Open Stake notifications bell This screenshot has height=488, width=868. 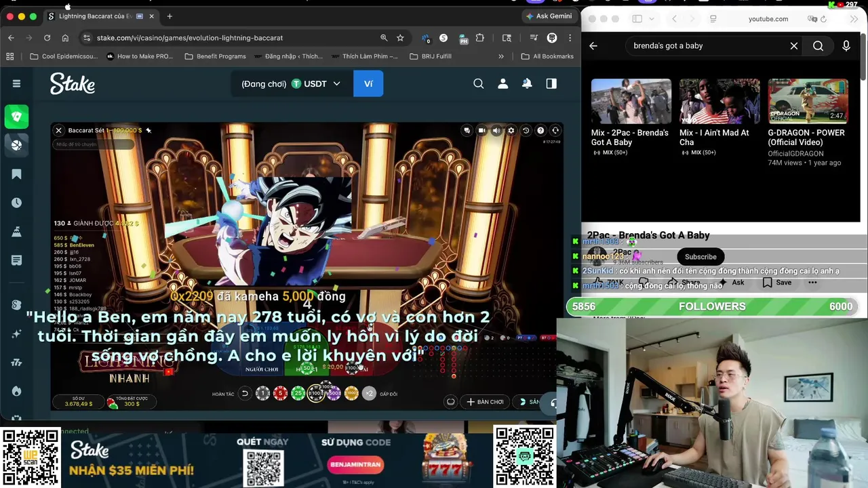(527, 83)
